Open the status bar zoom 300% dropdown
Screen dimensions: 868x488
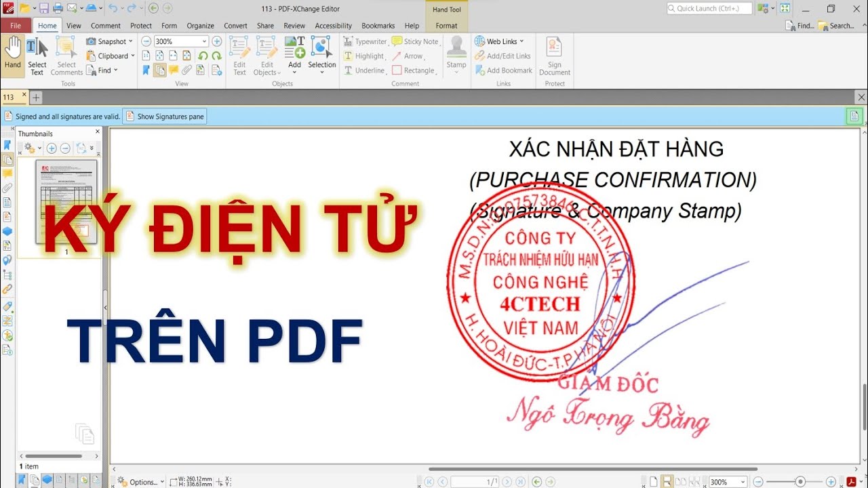point(744,482)
